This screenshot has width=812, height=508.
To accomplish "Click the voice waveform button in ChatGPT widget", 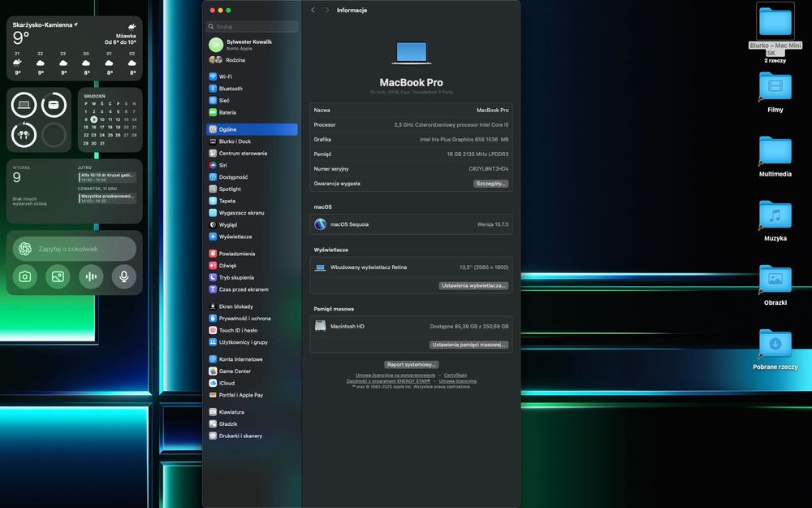I will (91, 277).
